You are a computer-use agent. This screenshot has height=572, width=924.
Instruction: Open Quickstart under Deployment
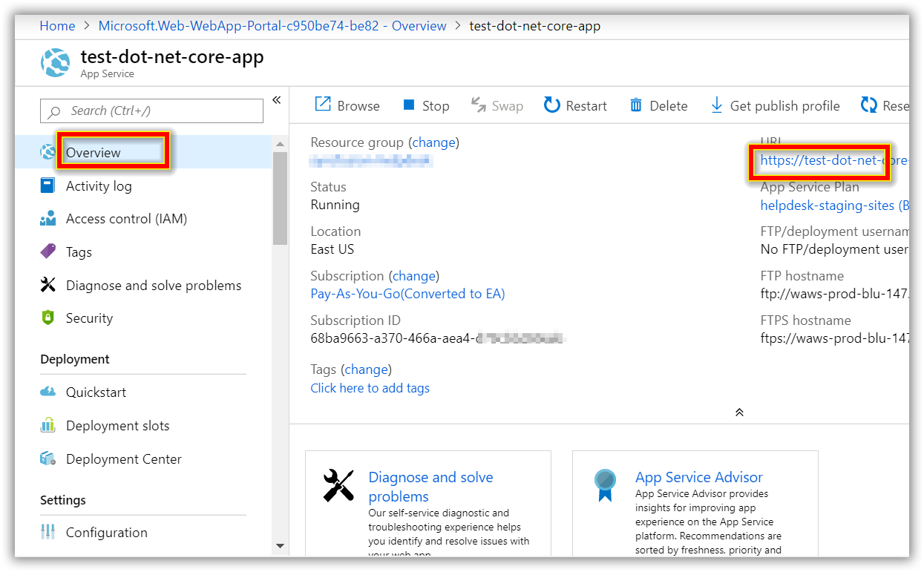pos(96,392)
